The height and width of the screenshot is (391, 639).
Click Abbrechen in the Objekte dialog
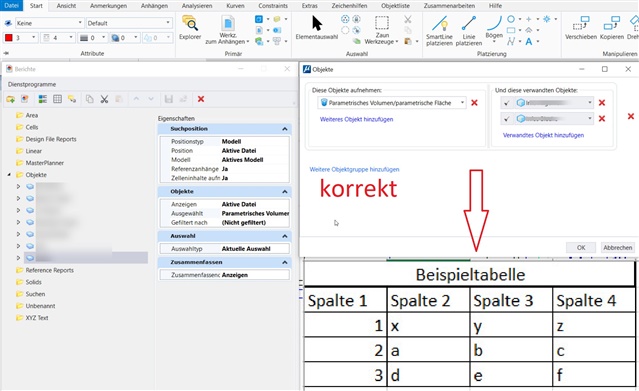pos(618,247)
